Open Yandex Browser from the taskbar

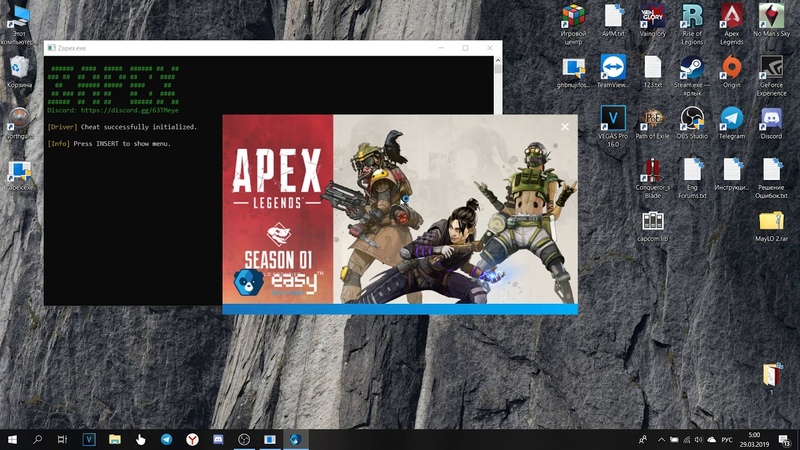click(x=192, y=439)
